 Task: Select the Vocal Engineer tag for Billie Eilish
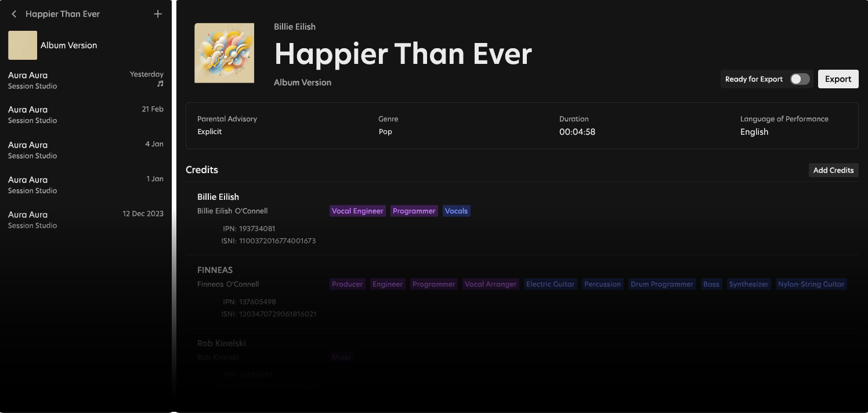click(x=357, y=211)
